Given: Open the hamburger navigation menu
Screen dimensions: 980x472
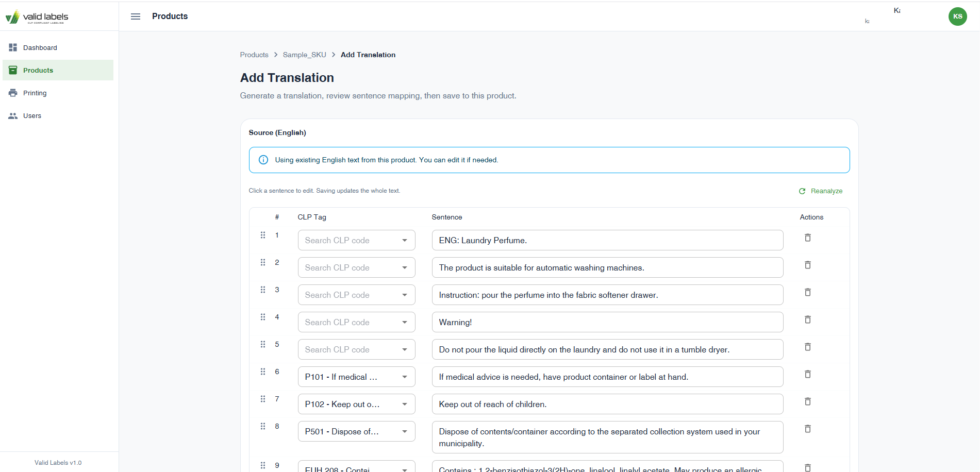Looking at the screenshot, I should coord(135,16).
